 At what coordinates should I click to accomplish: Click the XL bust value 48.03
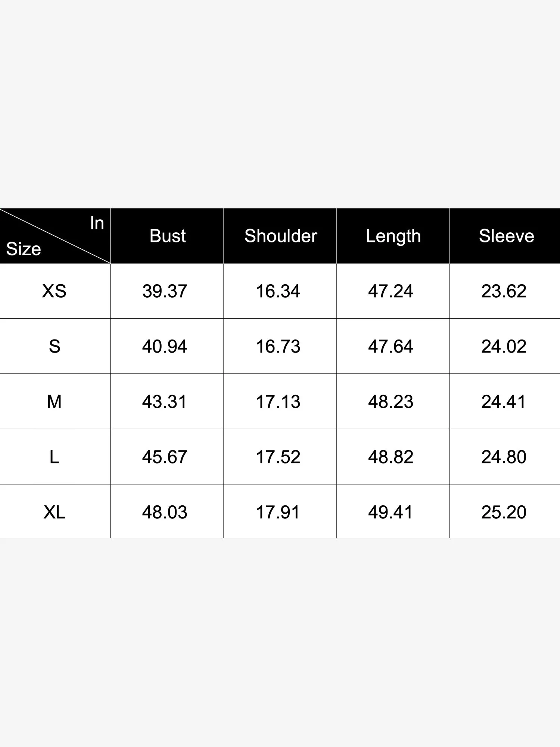coord(165,512)
